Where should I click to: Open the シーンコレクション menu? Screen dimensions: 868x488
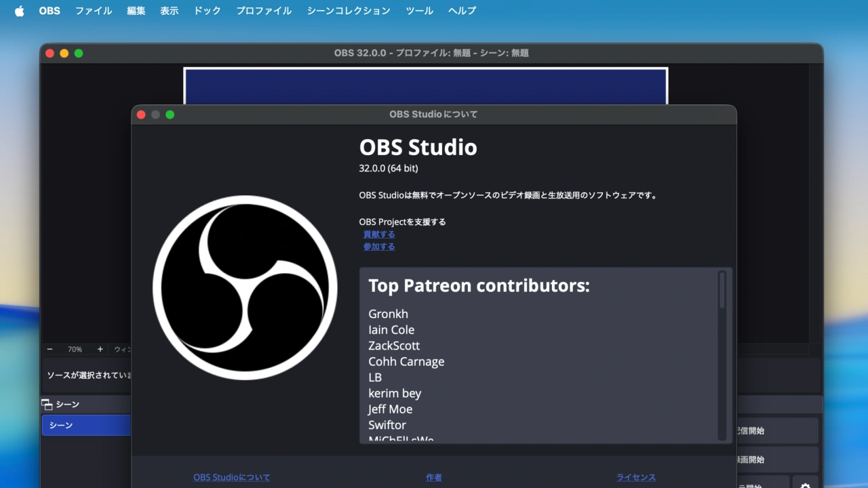[x=348, y=10]
